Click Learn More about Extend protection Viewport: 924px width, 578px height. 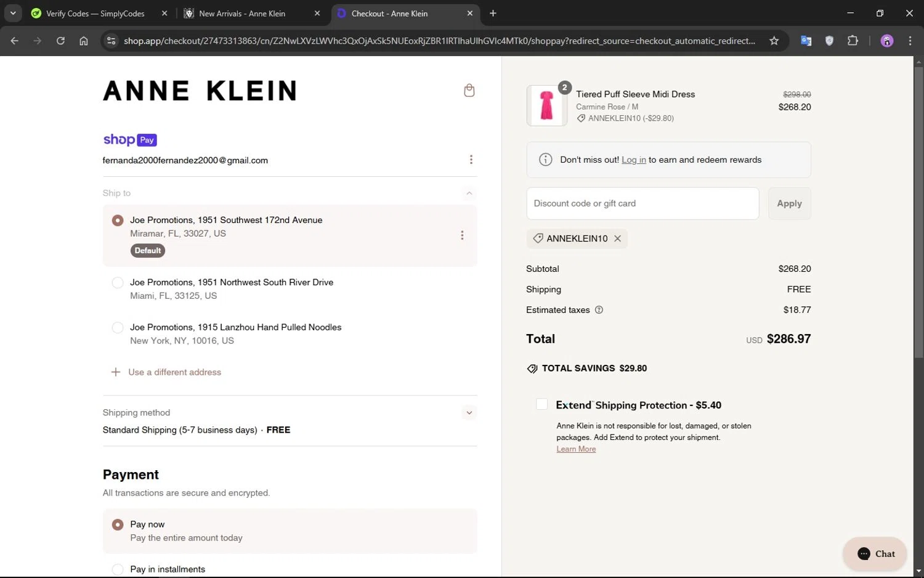pos(576,449)
